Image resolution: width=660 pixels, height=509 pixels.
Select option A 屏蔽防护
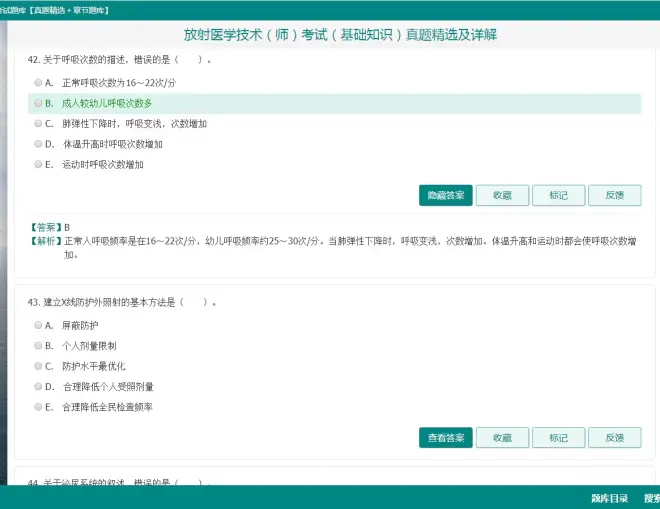pos(38,325)
